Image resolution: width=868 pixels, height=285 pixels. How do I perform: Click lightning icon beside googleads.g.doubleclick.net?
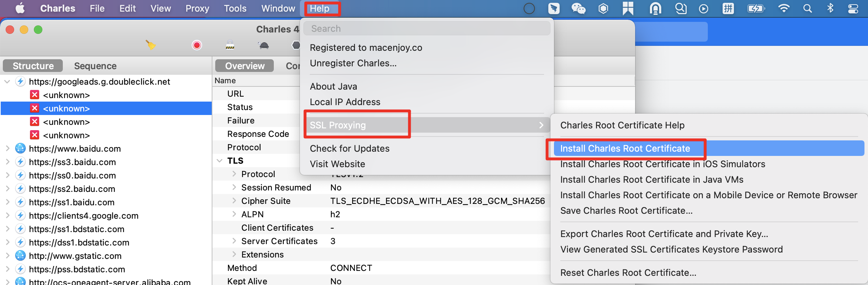pos(20,81)
